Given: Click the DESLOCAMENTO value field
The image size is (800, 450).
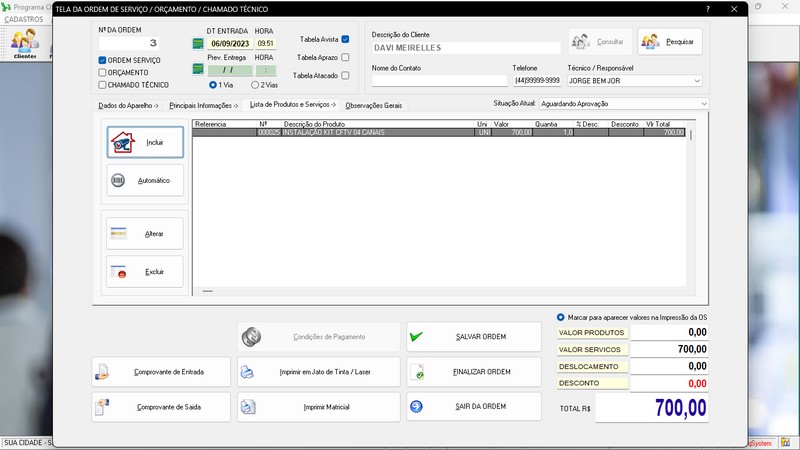Looking at the screenshot, I should (x=669, y=366).
